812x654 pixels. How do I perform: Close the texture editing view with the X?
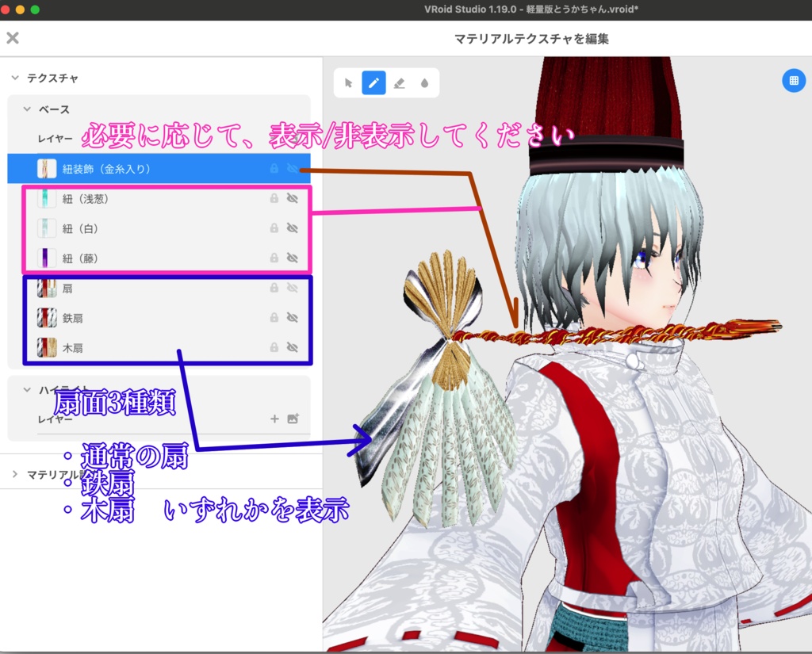coord(13,37)
